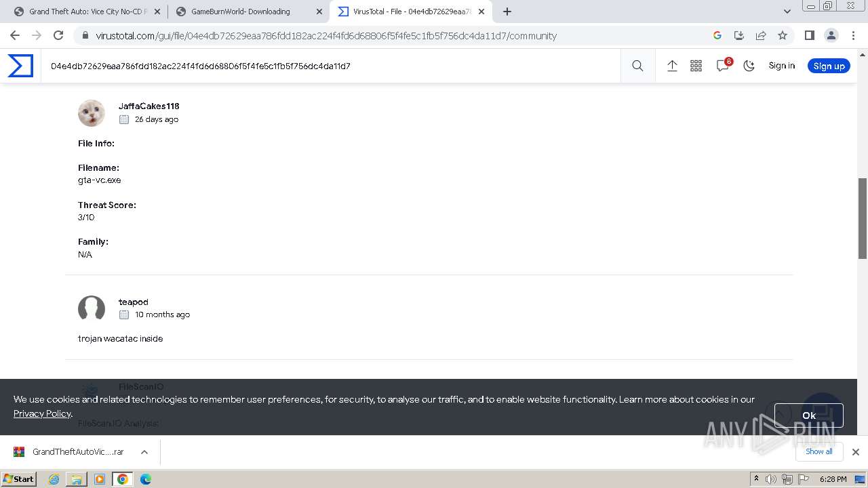Click the file hash search field

pyautogui.click(x=331, y=66)
